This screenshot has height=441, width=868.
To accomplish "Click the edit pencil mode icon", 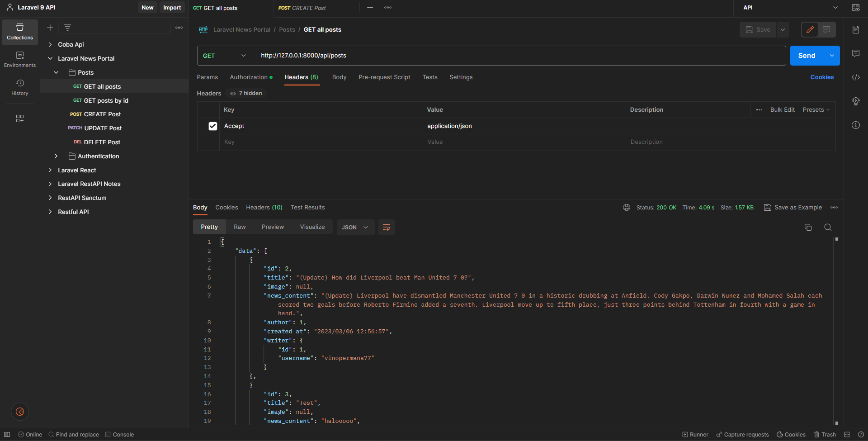I will point(810,29).
